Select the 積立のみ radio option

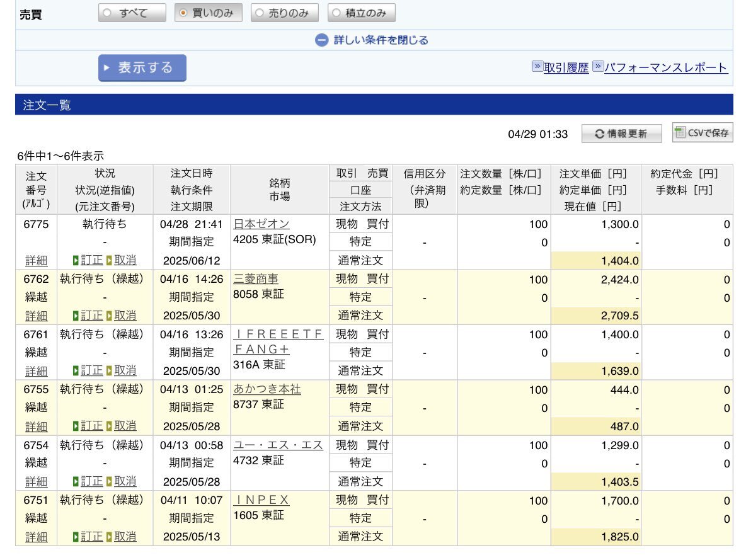point(361,13)
